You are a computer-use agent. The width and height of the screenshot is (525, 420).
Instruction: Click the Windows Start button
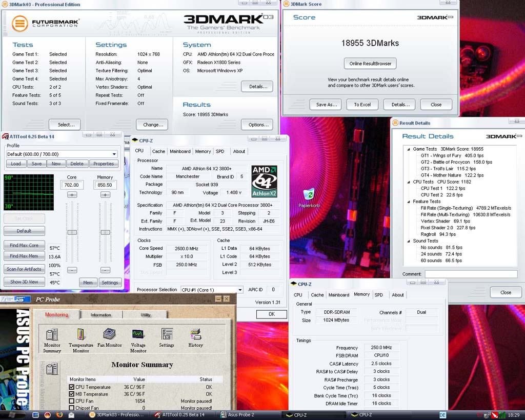[x=12, y=415]
